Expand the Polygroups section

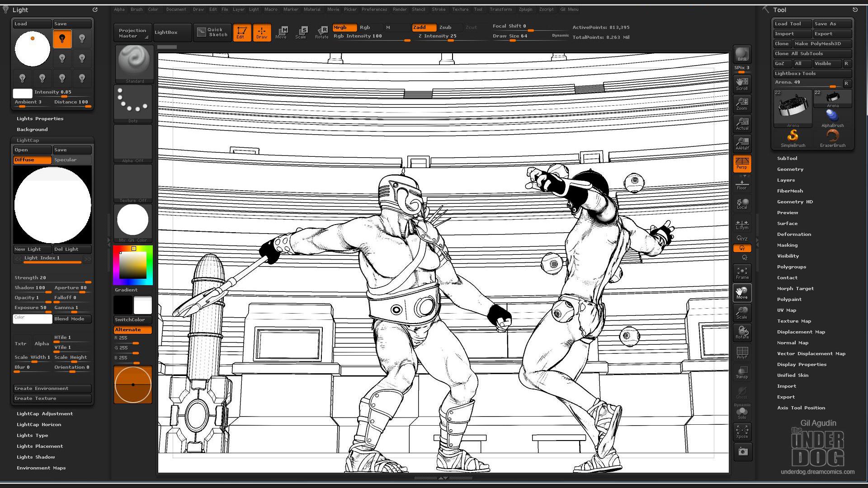(791, 267)
